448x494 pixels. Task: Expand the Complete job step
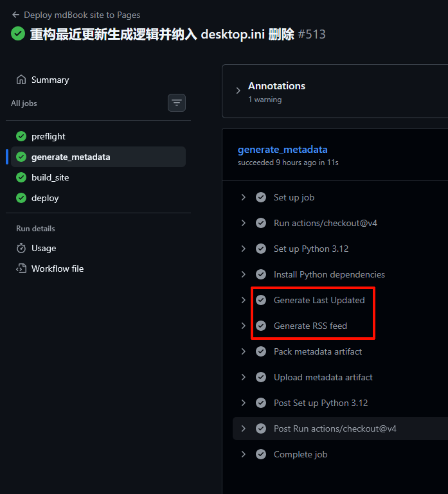(243, 454)
